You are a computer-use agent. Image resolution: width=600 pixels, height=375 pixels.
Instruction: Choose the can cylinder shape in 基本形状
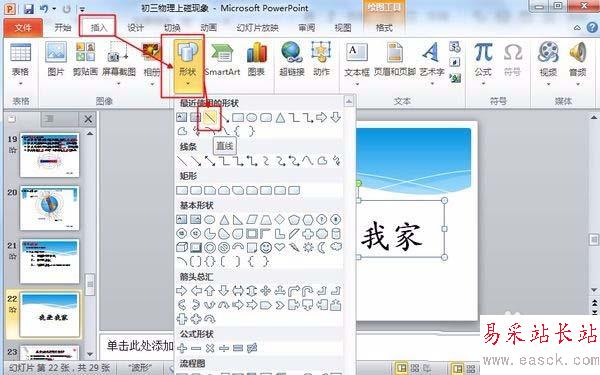(x=336, y=233)
